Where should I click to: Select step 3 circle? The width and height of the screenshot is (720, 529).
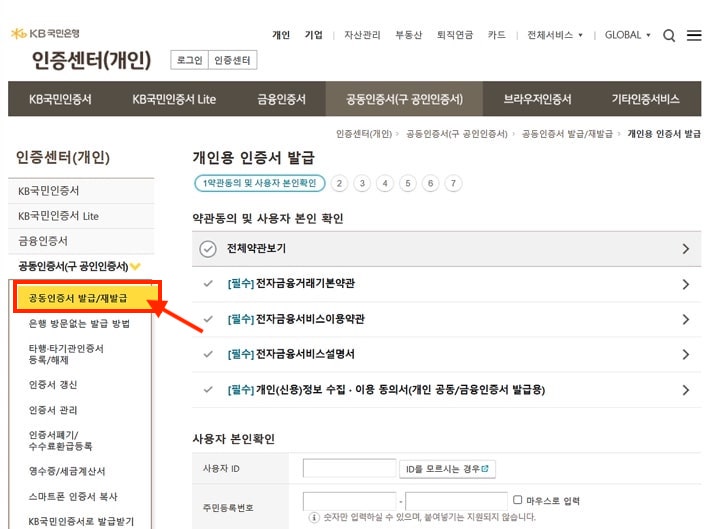tap(362, 184)
